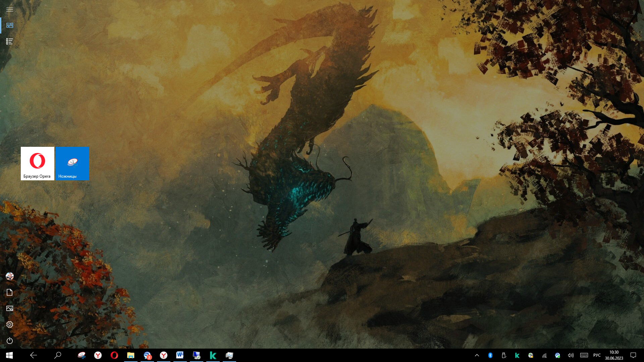Open the Action Center notifications

pos(633,355)
